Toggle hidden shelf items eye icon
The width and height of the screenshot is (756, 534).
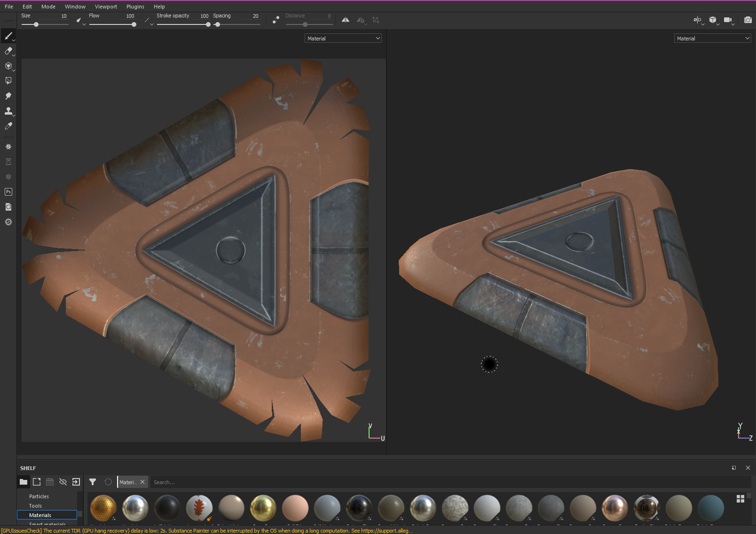pyautogui.click(x=63, y=482)
